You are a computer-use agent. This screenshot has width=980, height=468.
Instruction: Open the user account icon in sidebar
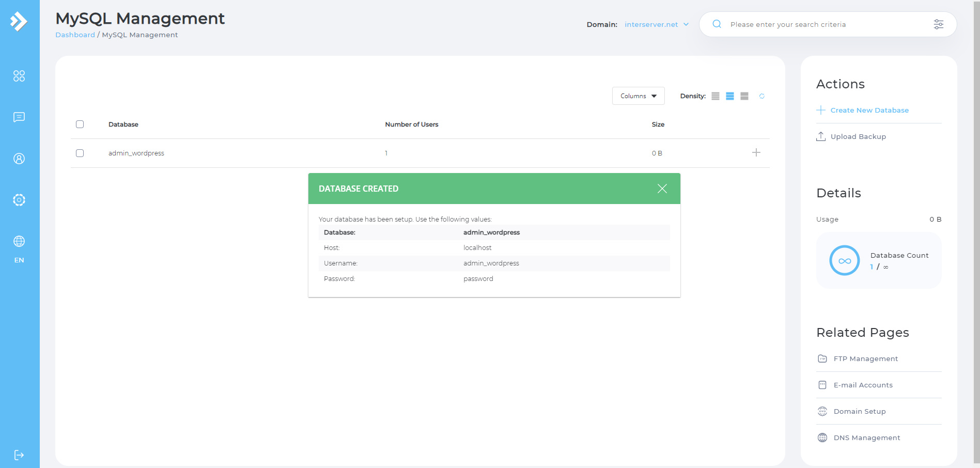pyautogui.click(x=19, y=159)
